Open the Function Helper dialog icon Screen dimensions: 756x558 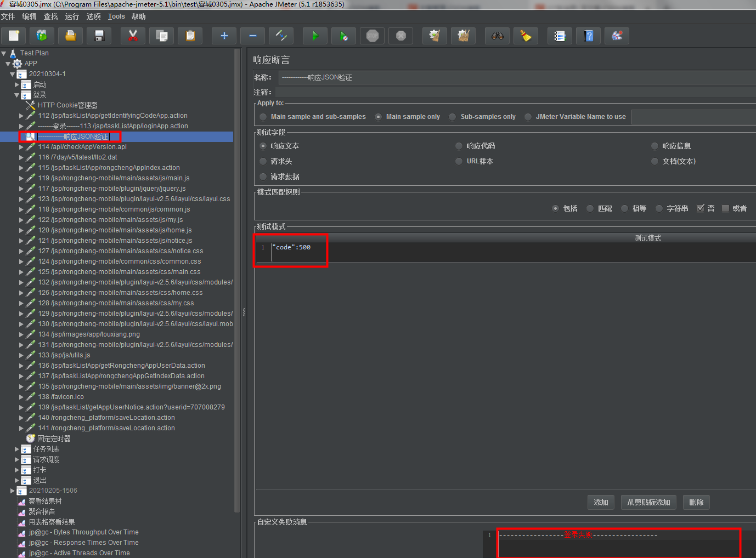tap(560, 36)
